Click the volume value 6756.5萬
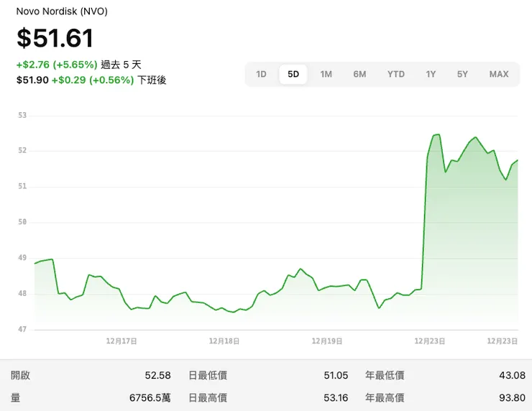 coord(150,397)
